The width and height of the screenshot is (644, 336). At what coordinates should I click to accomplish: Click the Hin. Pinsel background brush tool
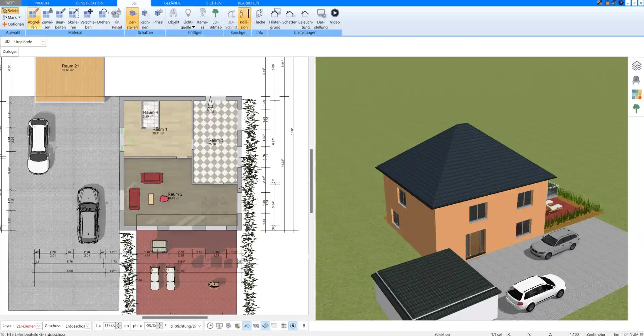(117, 19)
